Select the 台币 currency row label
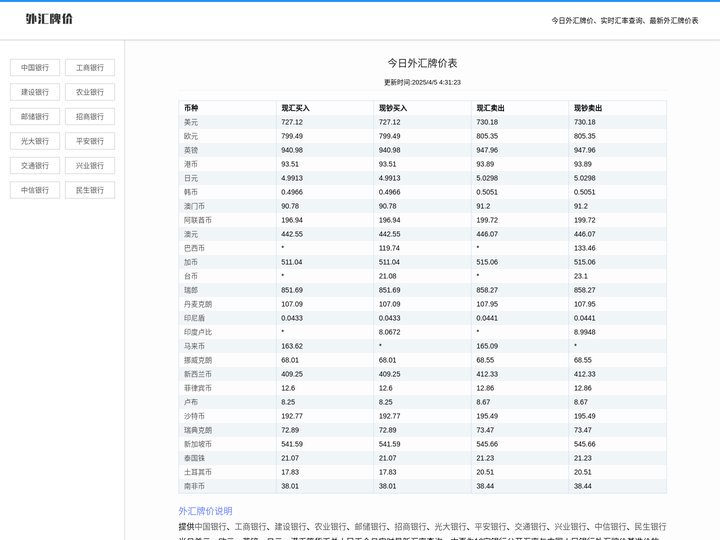 (x=191, y=276)
